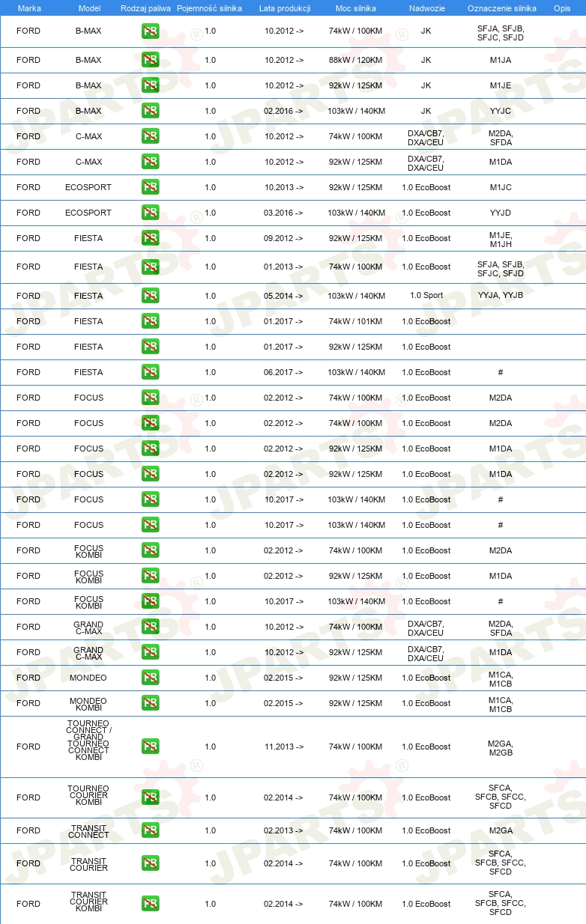The height and width of the screenshot is (924, 586).
Task: Click fuel icon in B-MAX 88kW/120KM row
Action: (x=150, y=60)
